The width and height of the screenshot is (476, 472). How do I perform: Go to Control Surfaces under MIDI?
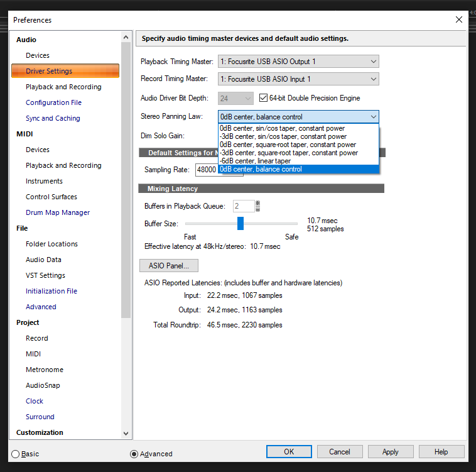(51, 197)
